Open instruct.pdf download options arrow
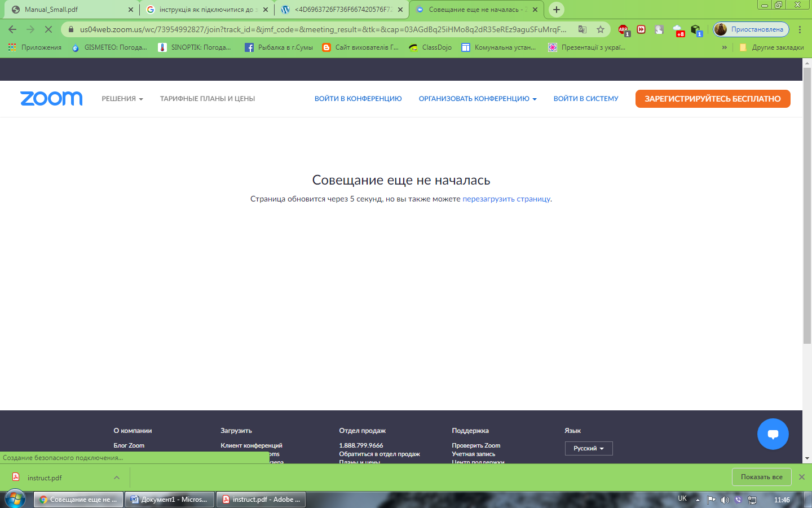This screenshot has width=812, height=508. tap(117, 478)
